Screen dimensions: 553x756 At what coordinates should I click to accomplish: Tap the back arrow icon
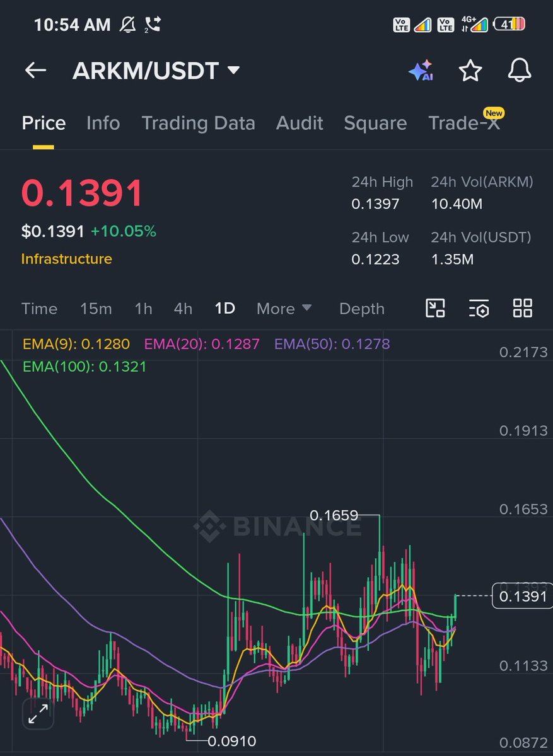(35, 71)
